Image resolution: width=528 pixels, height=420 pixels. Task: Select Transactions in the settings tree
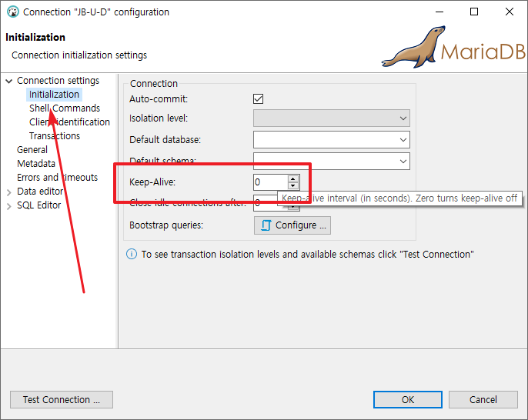pos(55,136)
